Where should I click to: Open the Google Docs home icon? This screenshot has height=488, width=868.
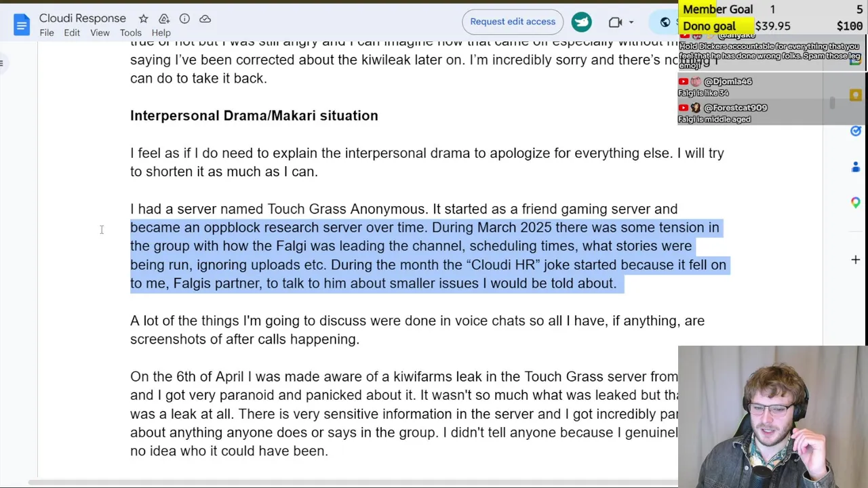pyautogui.click(x=22, y=25)
